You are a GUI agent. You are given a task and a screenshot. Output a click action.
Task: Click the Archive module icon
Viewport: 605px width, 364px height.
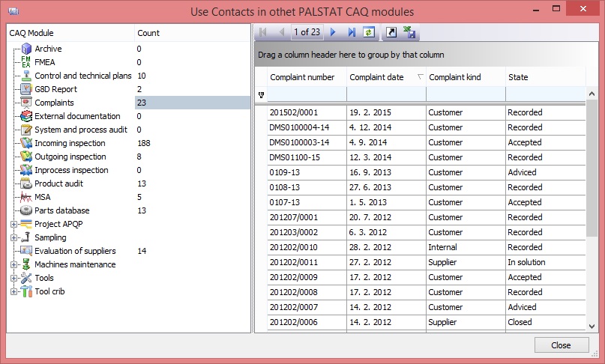pyautogui.click(x=26, y=49)
